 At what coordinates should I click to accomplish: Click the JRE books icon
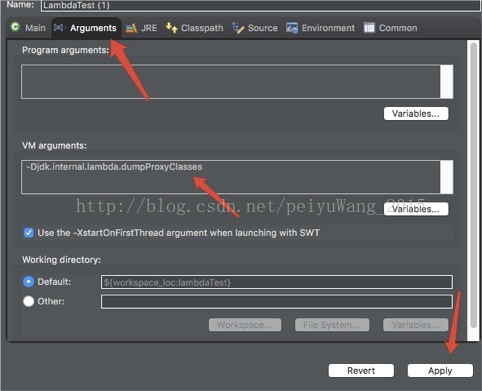pos(131,28)
